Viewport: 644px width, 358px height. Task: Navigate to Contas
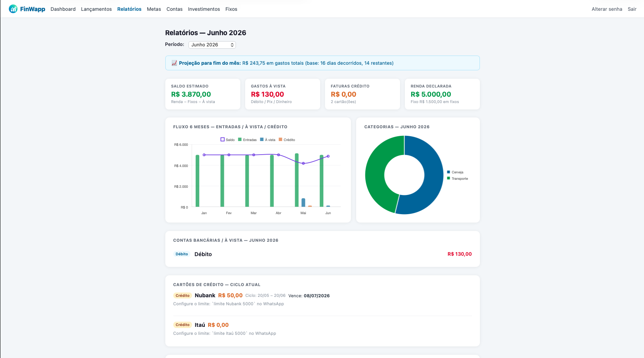(x=174, y=9)
